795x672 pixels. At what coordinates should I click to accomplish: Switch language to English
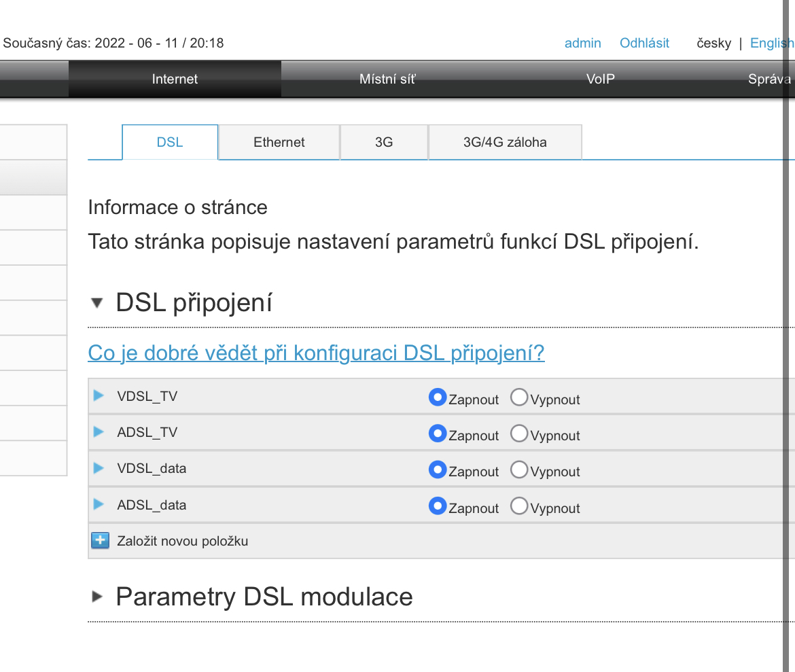pos(771,43)
